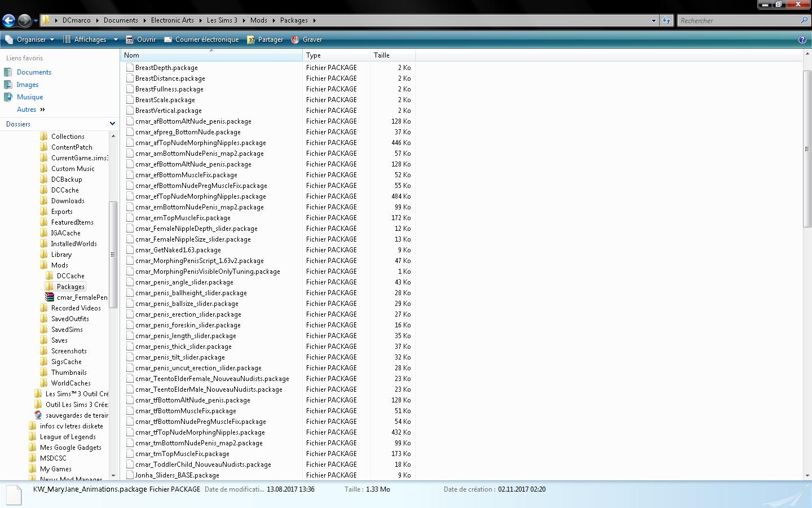Click scroll-up arrow of folder tree scrollbar
Screen dimensions: 812x508
coord(113,136)
